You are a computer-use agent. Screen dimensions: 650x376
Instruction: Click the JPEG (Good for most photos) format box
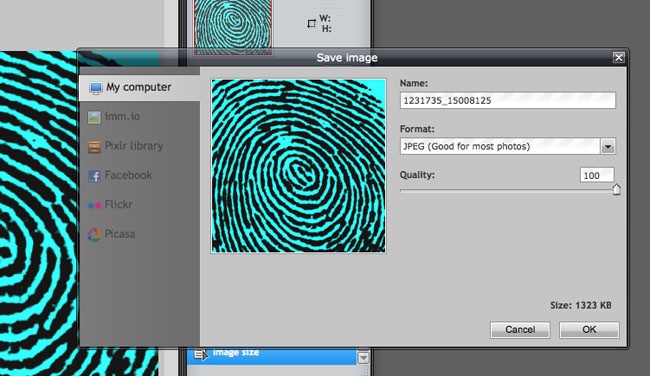point(500,146)
